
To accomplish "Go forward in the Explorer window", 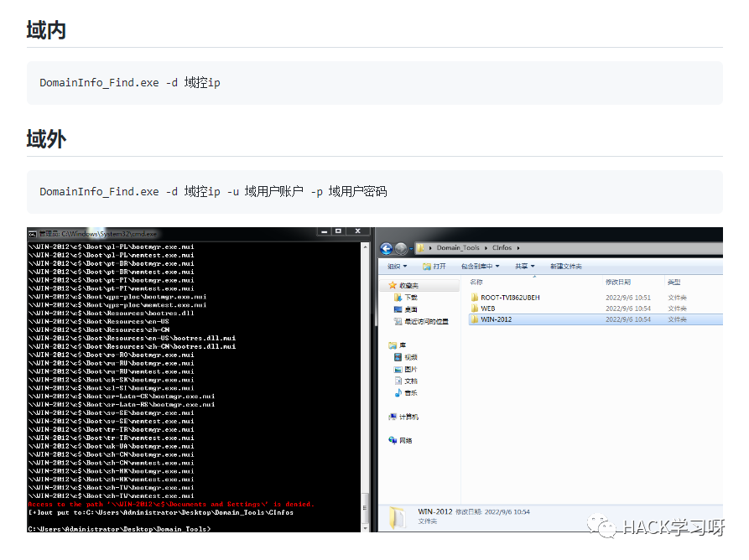I will pos(401,248).
